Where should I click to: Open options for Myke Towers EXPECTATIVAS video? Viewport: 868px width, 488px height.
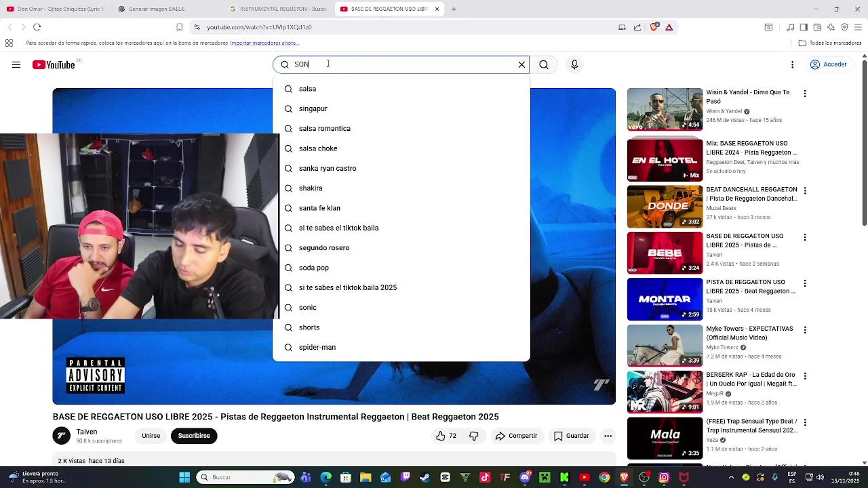tap(805, 330)
